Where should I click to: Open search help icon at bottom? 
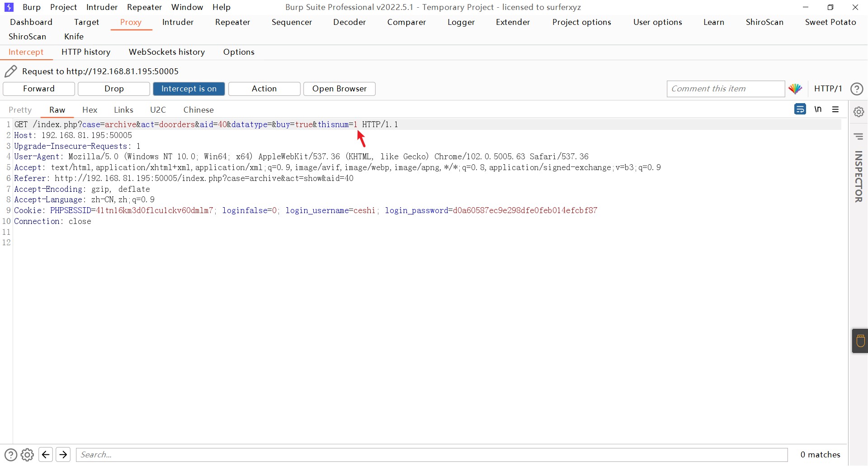[11, 455]
